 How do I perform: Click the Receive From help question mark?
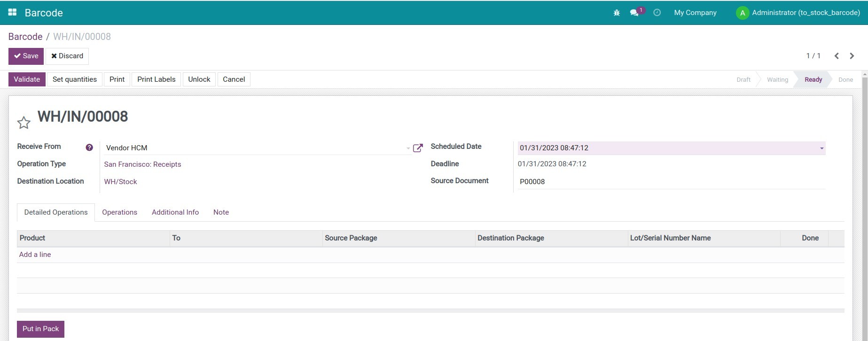pyautogui.click(x=89, y=147)
